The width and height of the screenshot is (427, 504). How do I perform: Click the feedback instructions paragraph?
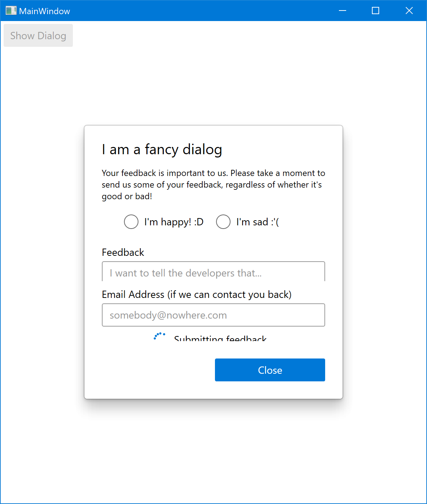tap(213, 184)
